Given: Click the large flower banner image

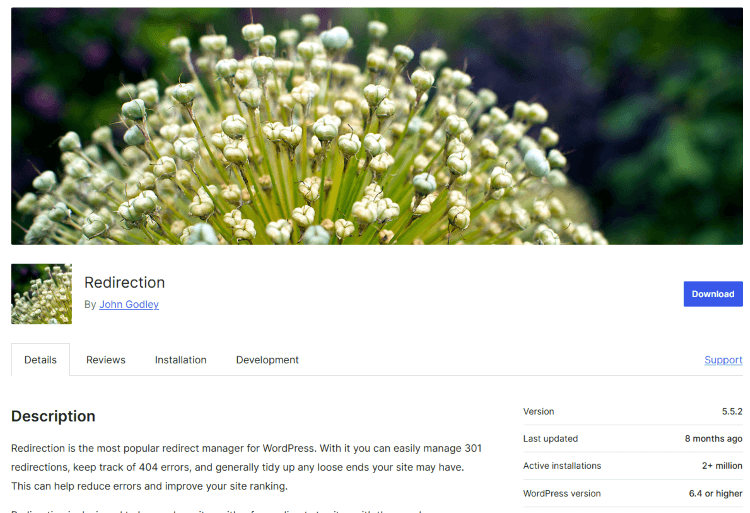Looking at the screenshot, I should (376, 126).
